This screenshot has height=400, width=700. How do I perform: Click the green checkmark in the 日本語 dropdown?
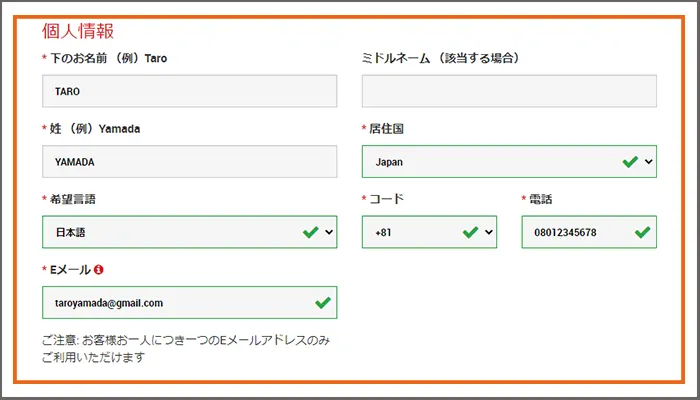(x=310, y=232)
